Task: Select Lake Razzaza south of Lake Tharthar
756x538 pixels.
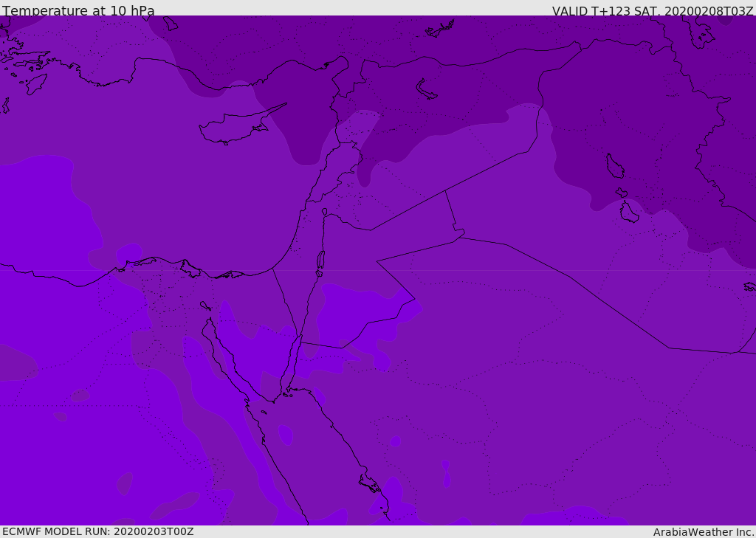Action: (x=629, y=213)
